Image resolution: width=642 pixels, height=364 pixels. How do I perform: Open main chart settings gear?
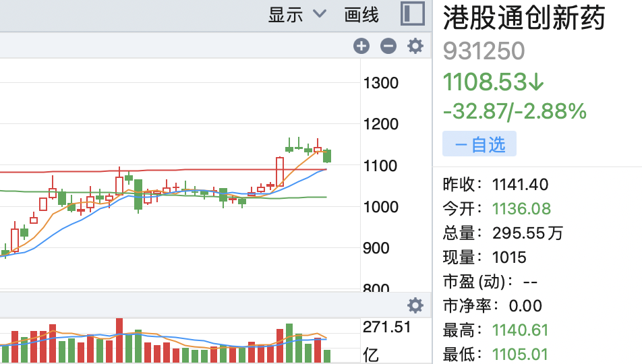(415, 46)
